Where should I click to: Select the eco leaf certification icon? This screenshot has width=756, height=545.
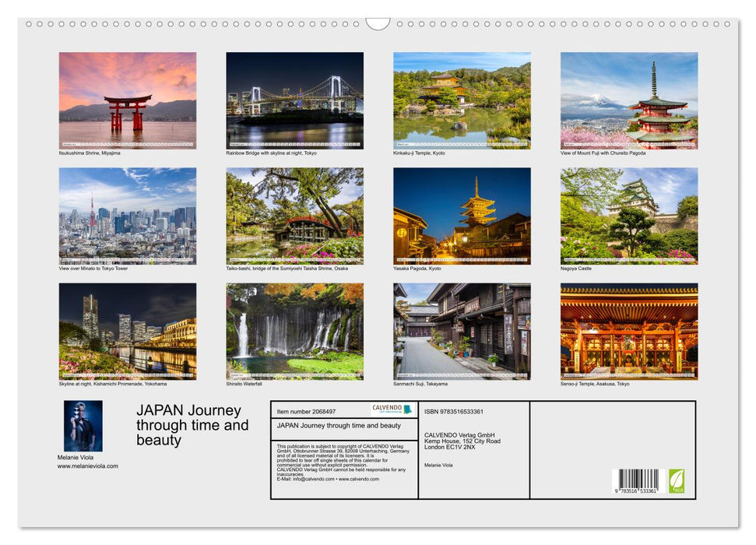coord(676,481)
